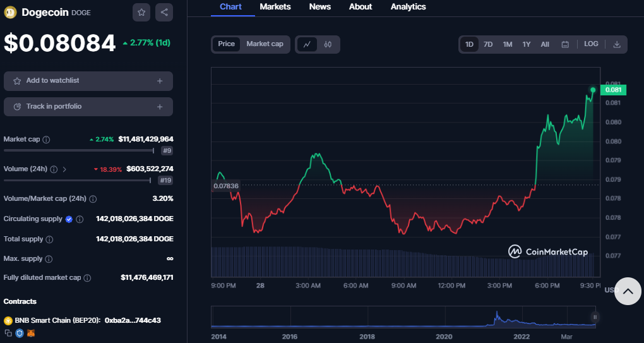644x343 pixels.
Task: Select the line chart view icon
Action: pyautogui.click(x=307, y=44)
